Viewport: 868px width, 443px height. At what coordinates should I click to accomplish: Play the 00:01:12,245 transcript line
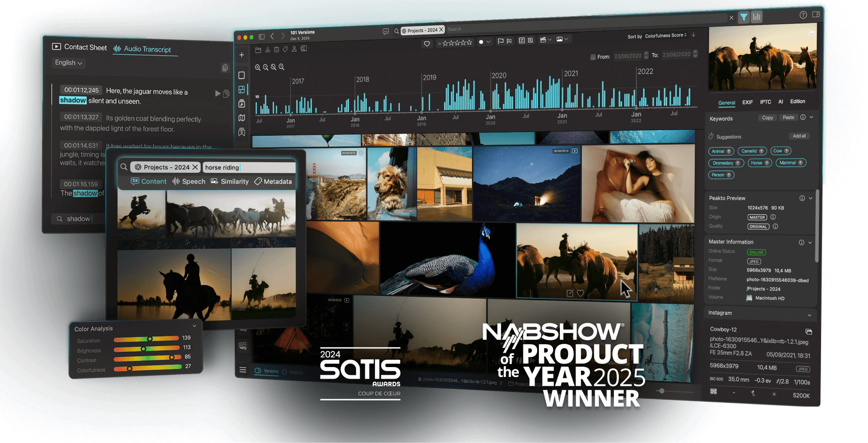point(217,93)
